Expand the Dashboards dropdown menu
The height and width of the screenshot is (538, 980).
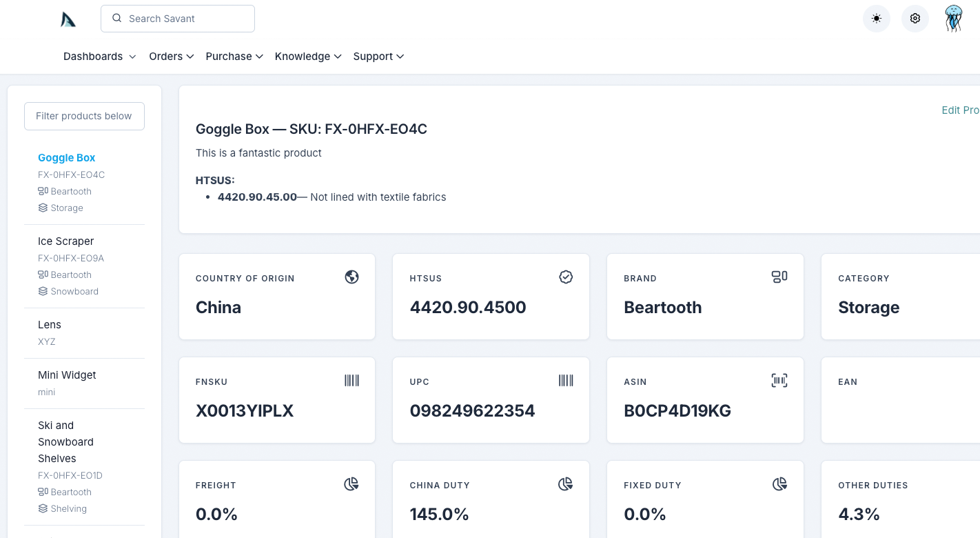pos(99,57)
